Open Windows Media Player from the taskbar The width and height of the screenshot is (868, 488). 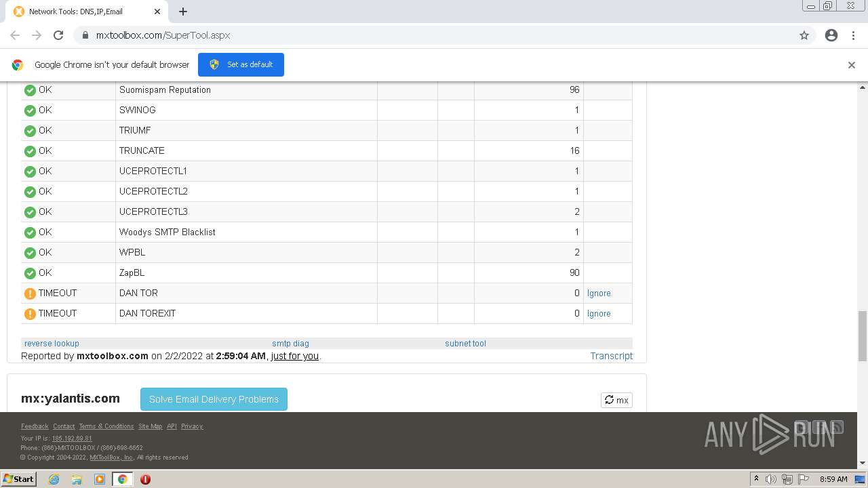[x=100, y=479]
